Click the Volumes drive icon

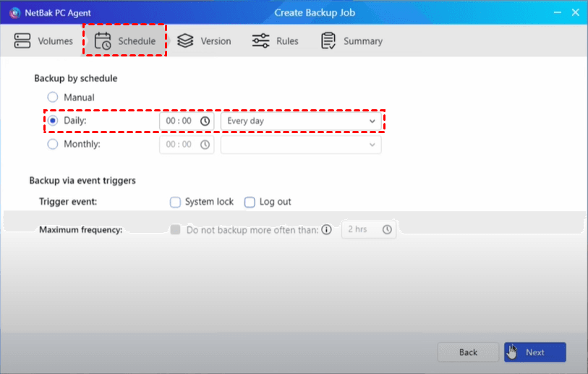22,41
